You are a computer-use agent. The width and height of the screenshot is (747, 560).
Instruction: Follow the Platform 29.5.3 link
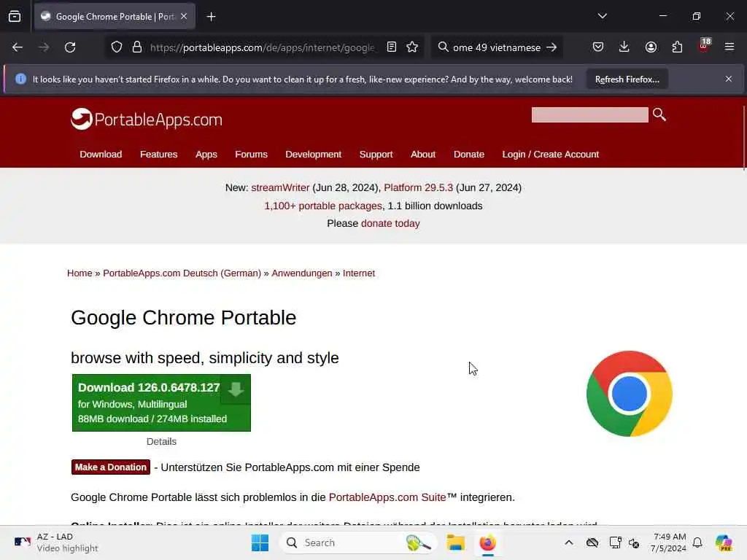tap(418, 187)
